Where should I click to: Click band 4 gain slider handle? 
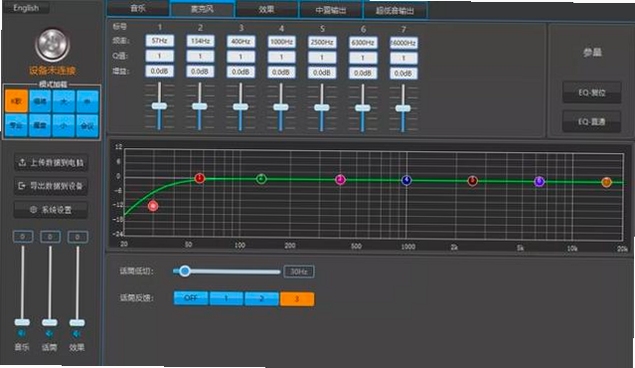point(281,107)
